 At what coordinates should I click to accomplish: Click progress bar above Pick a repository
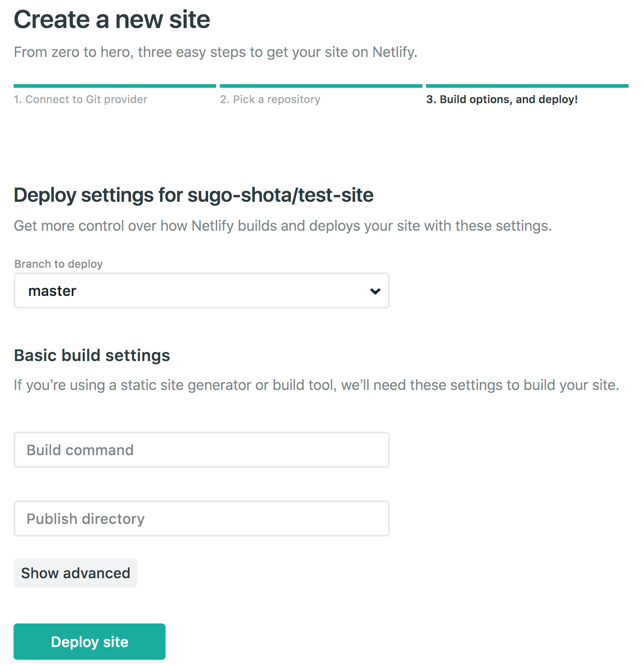click(321, 86)
